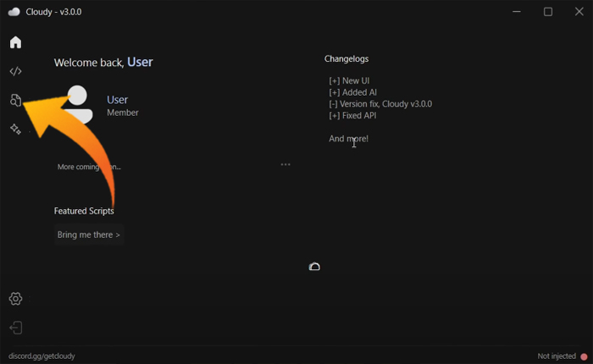Click the Featured Scripts heading
Image resolution: width=593 pixels, height=364 pixels.
tap(84, 211)
